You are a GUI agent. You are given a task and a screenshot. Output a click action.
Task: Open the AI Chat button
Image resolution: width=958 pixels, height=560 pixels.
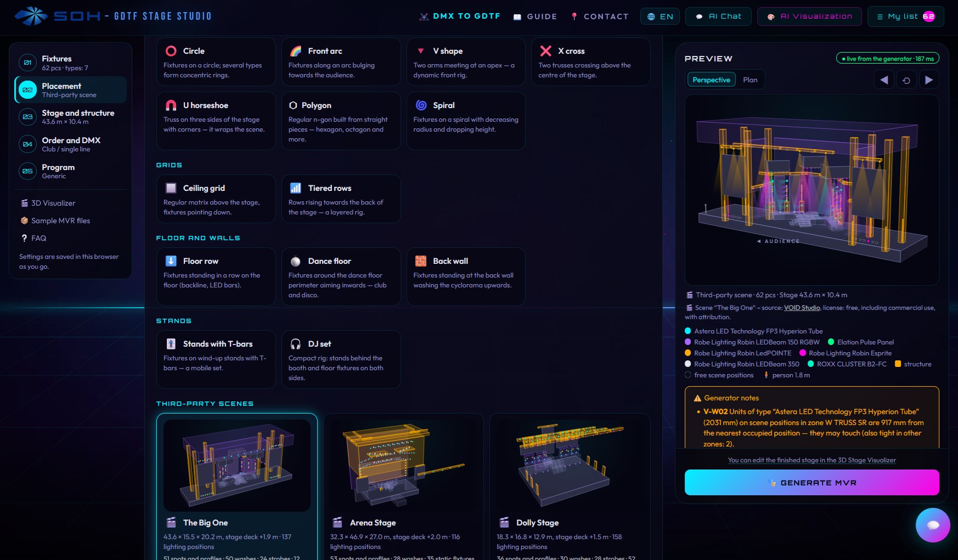pyautogui.click(x=718, y=16)
